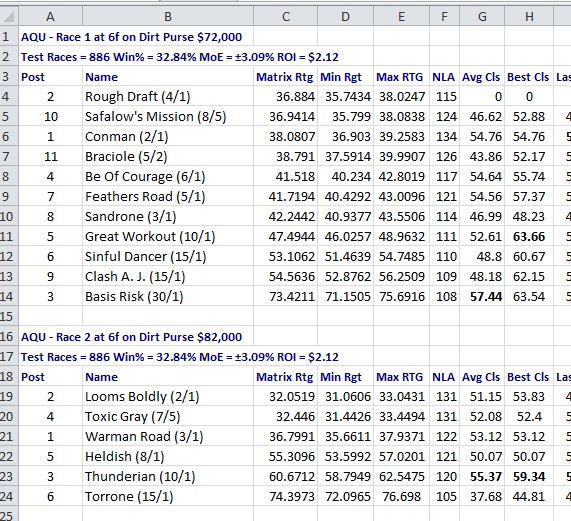Select Heldish (8/1) name cell
Image resolution: width=571 pixels, height=521 pixels.
pyautogui.click(x=168, y=456)
